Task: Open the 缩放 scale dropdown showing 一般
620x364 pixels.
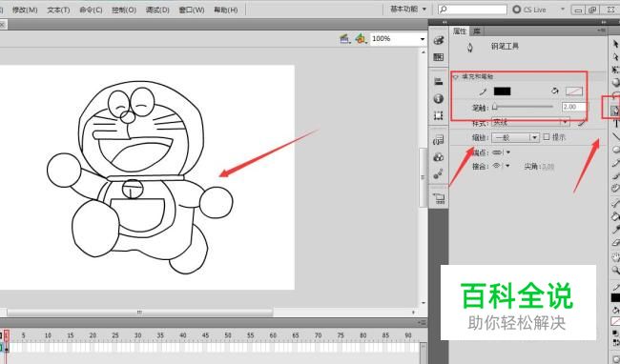Action: coord(515,137)
